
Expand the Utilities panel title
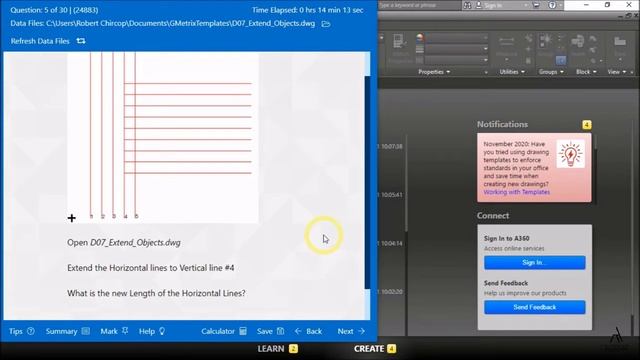point(512,72)
